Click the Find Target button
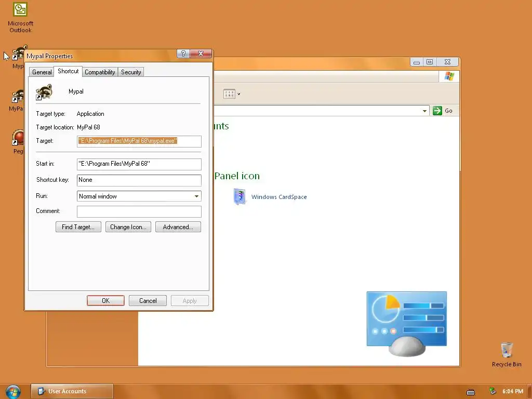 click(x=78, y=227)
